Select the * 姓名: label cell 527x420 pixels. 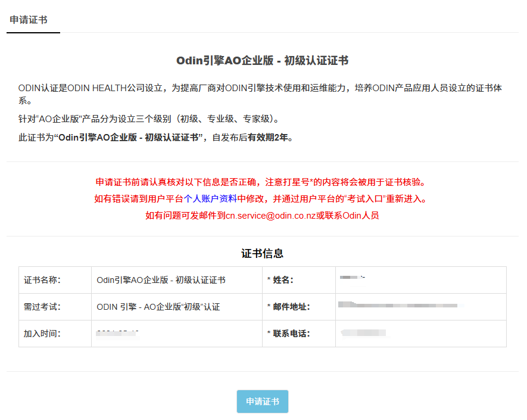tap(299, 280)
